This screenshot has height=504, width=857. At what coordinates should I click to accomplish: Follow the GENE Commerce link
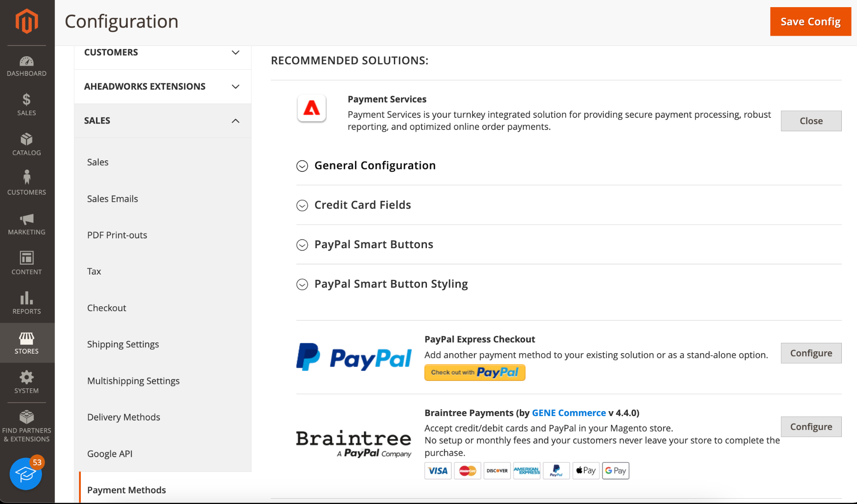[569, 413]
